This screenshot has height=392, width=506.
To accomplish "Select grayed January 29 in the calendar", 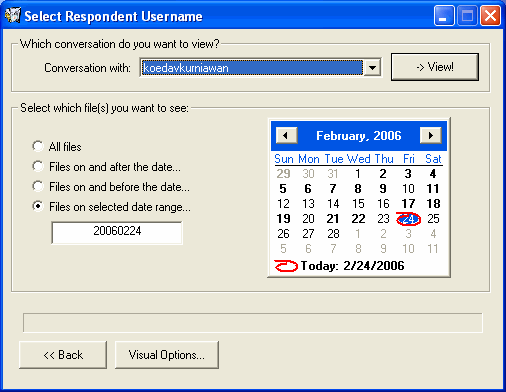I will click(x=283, y=174).
